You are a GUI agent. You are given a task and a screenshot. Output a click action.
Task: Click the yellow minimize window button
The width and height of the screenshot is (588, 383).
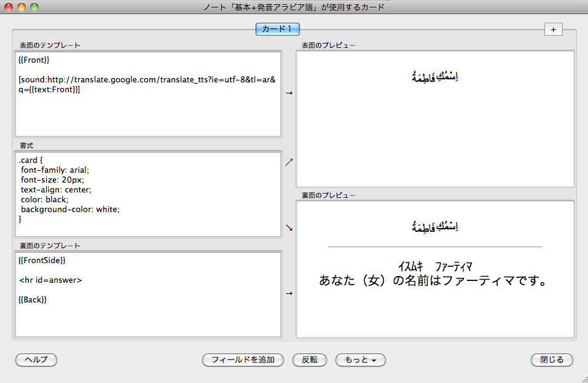coord(22,7)
